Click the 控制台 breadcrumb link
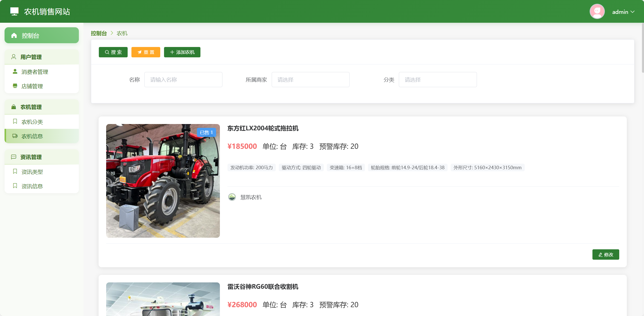 99,33
